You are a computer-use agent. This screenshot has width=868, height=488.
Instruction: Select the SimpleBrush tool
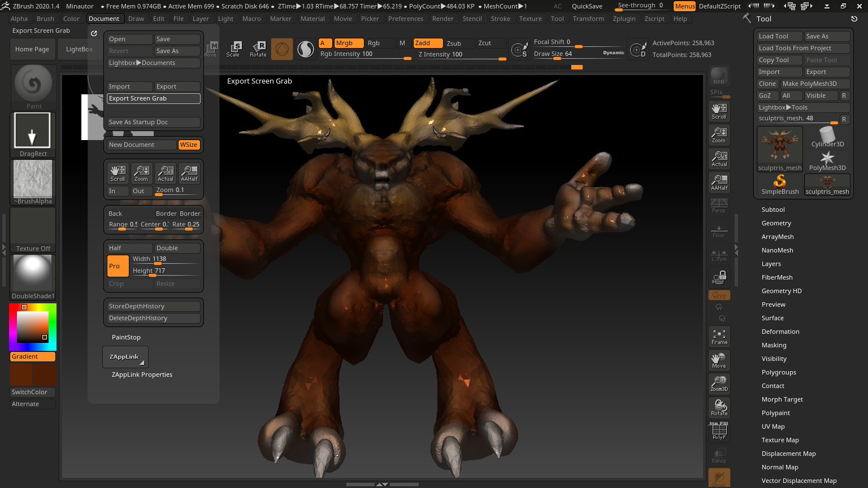[780, 185]
